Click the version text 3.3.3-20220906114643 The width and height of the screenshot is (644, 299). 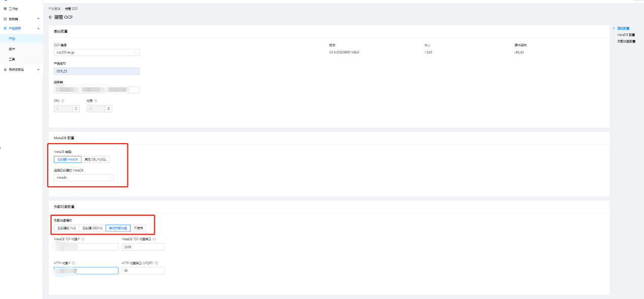(x=344, y=52)
